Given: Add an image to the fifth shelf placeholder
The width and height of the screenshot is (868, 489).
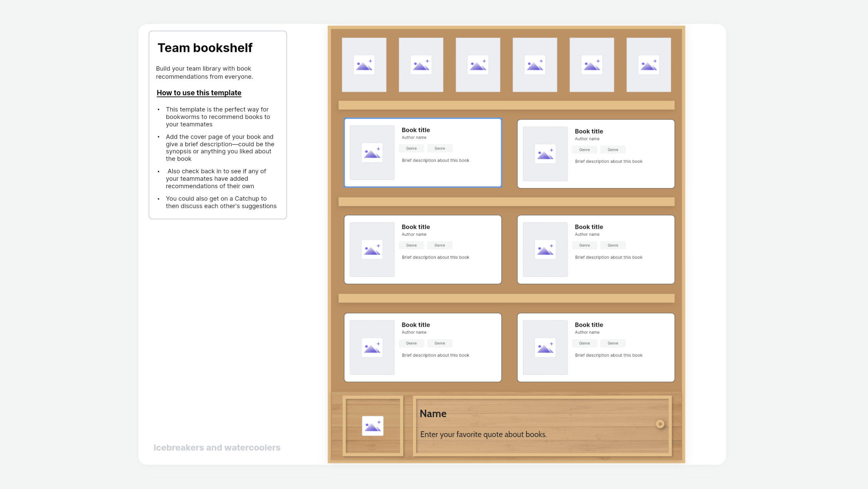Looking at the screenshot, I should click(592, 64).
